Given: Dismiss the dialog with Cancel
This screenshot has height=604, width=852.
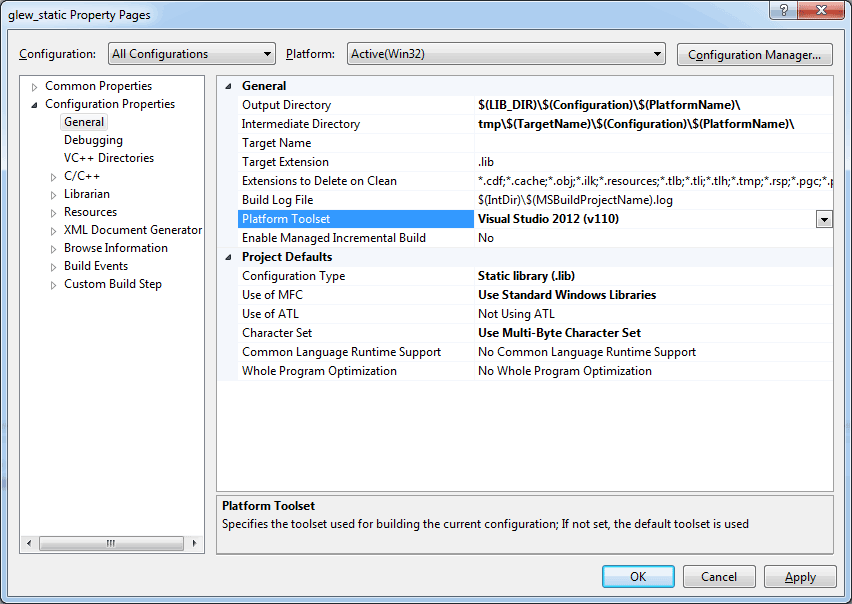Looking at the screenshot, I should coord(719,576).
